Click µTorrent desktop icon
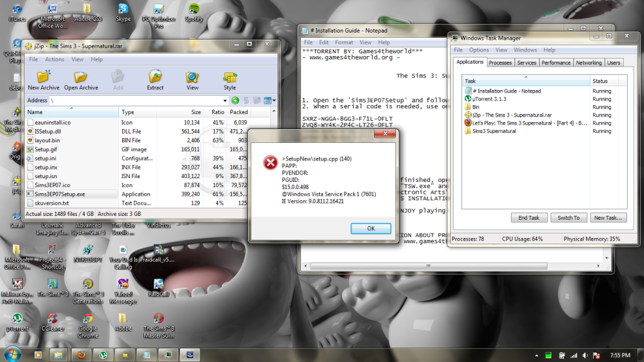Image resolution: width=644 pixels, height=362 pixels. [17, 322]
